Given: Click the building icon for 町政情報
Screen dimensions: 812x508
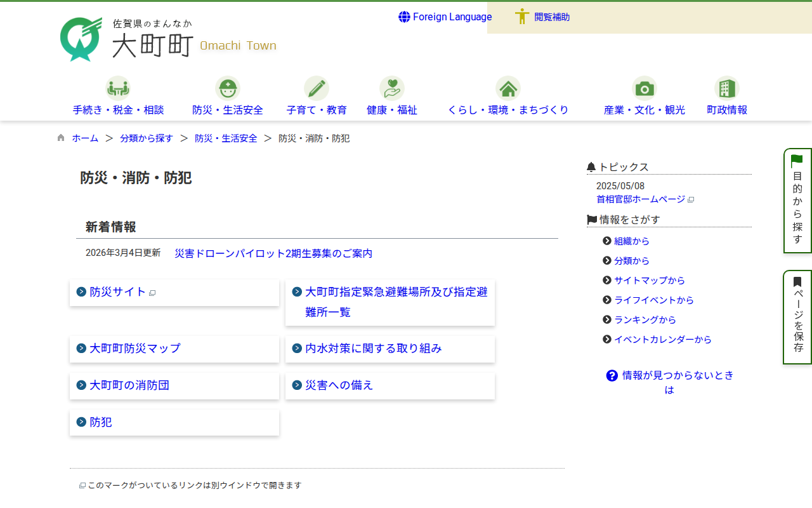Looking at the screenshot, I should [x=726, y=88].
